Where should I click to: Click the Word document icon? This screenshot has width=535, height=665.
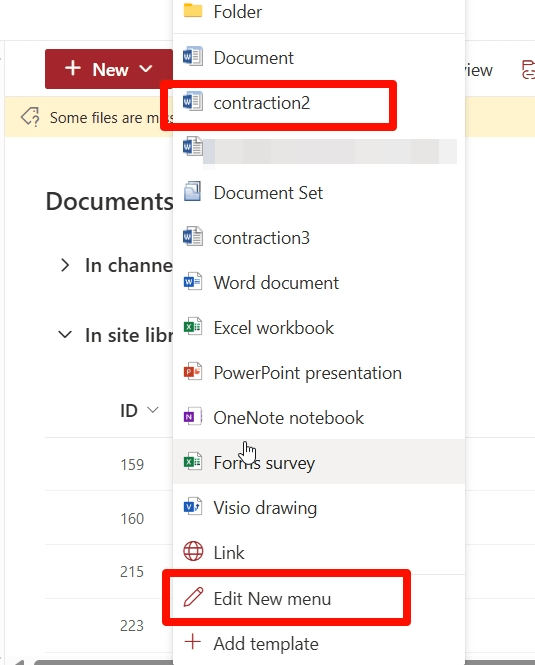pos(193,281)
